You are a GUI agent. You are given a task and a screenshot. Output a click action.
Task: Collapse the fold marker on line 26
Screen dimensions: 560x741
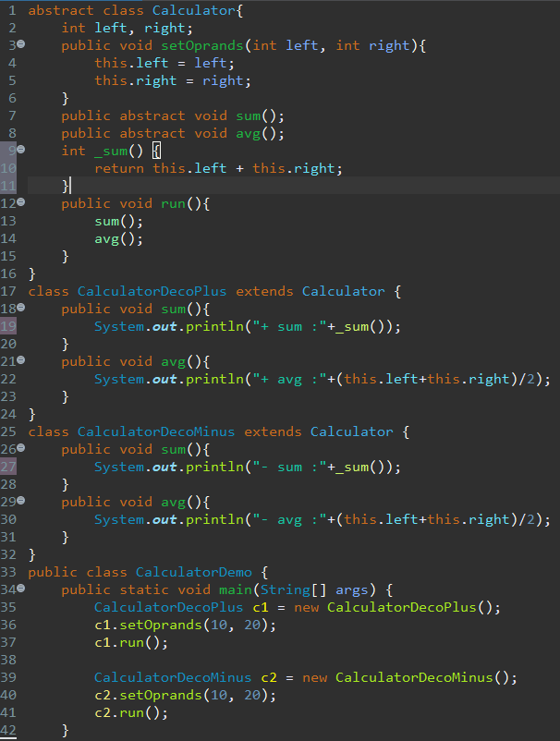21,448
